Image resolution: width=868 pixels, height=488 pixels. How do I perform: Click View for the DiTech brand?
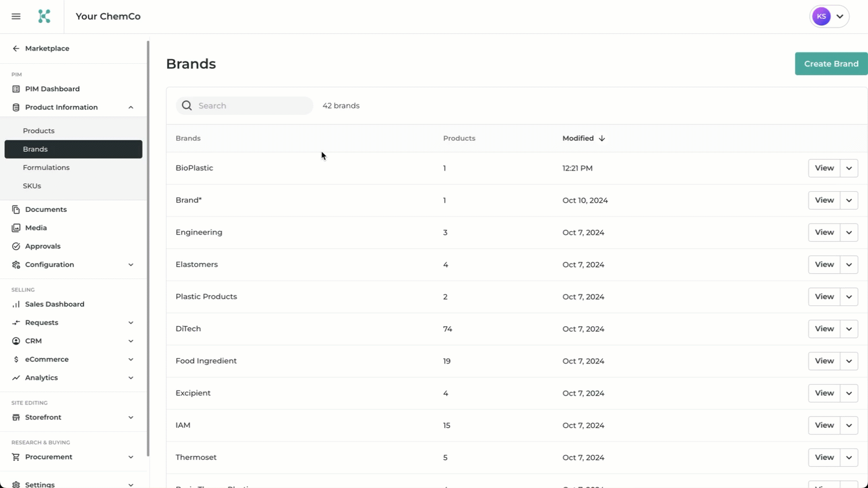(x=824, y=329)
